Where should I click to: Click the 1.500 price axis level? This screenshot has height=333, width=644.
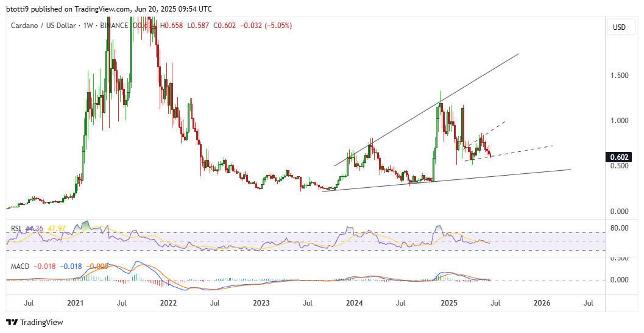(x=620, y=76)
